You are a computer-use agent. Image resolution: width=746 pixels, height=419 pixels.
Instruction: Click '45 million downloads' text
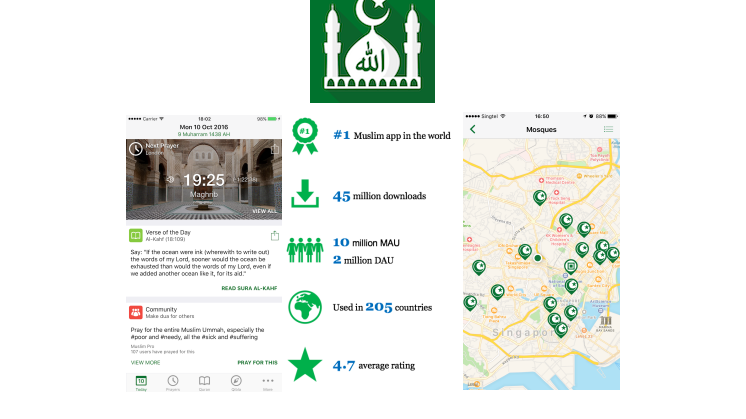(379, 196)
